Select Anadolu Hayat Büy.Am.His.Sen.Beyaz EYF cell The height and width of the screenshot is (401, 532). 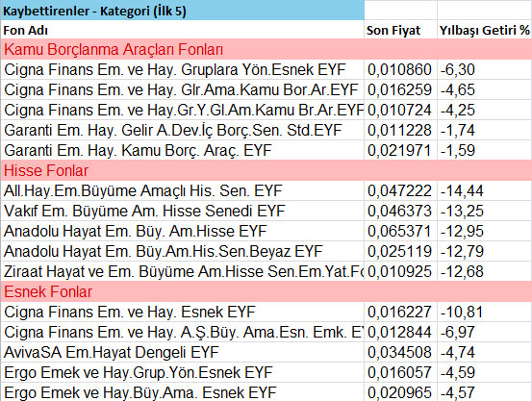coord(183,251)
